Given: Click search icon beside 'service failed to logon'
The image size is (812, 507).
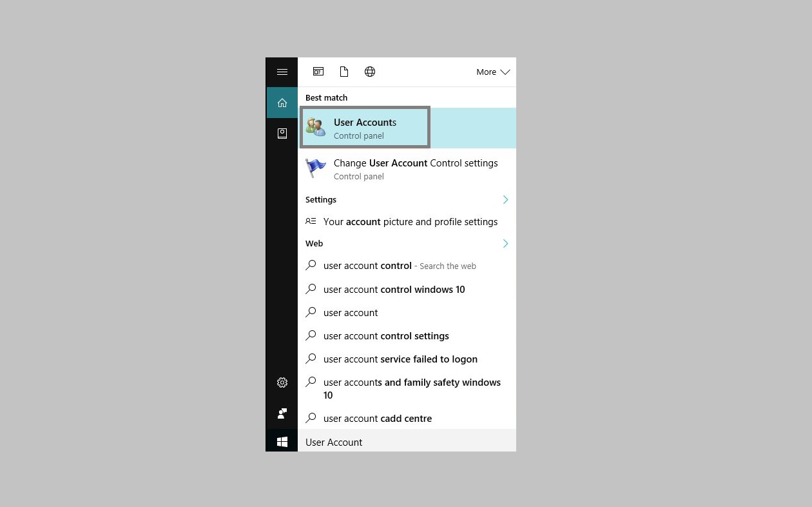Looking at the screenshot, I should [311, 359].
